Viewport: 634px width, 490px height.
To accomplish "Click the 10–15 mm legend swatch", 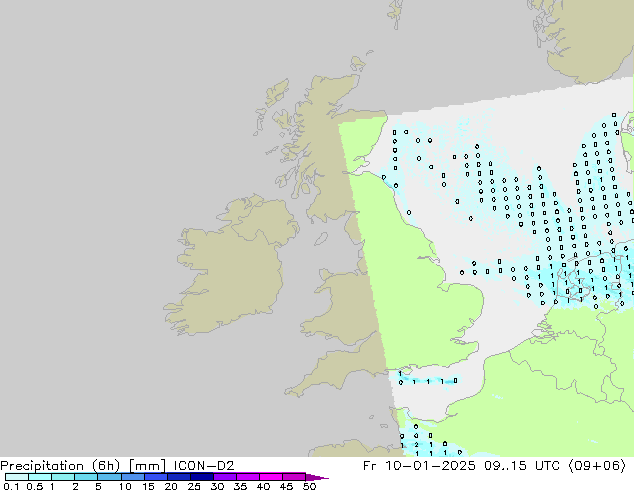I will point(132,477).
